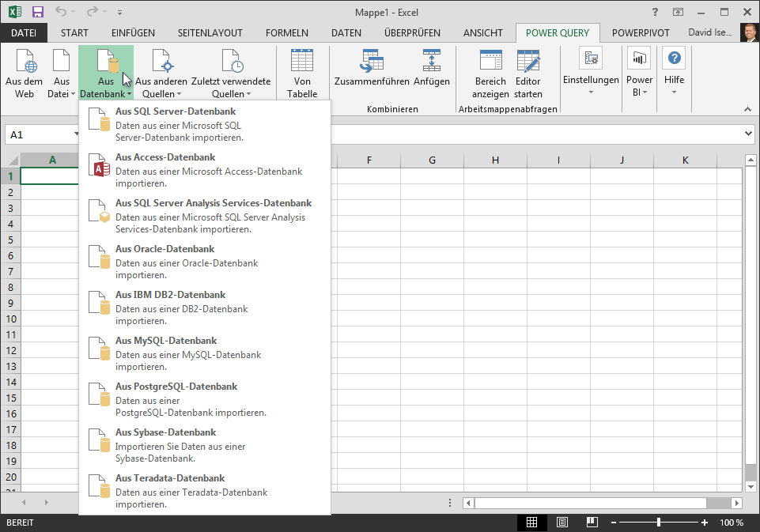Click the zoom slider handle
Viewport: 760px width, 532px height.
pos(659,523)
